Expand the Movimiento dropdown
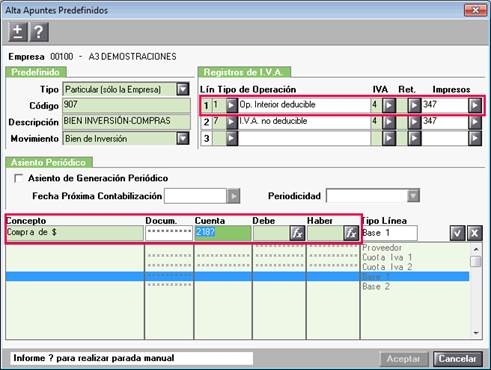491x370 pixels. tap(183, 138)
